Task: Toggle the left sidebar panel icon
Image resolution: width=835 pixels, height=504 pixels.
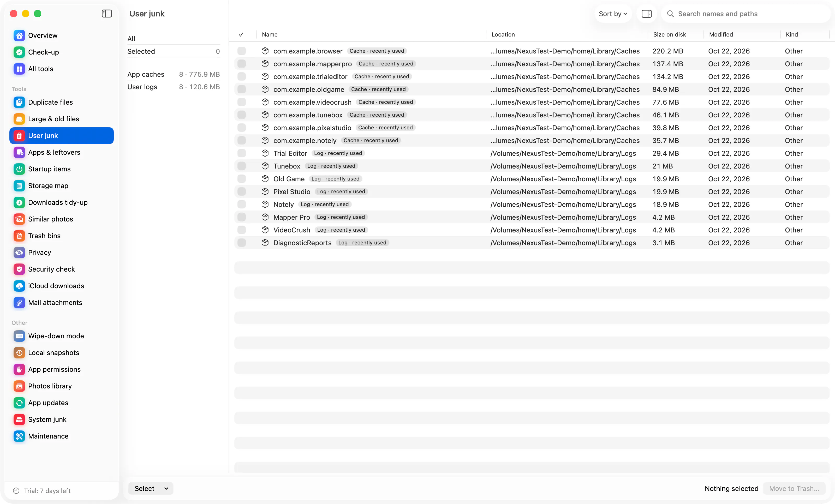Action: click(107, 14)
